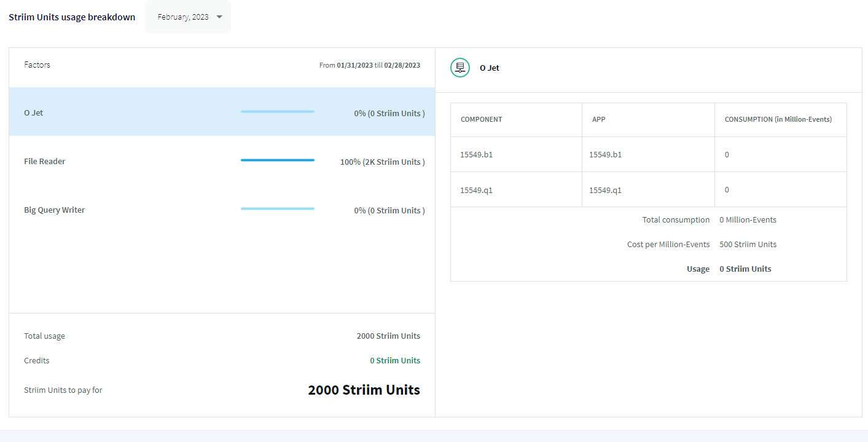
Task: Click the O Jet title in detail panel
Action: 490,68
